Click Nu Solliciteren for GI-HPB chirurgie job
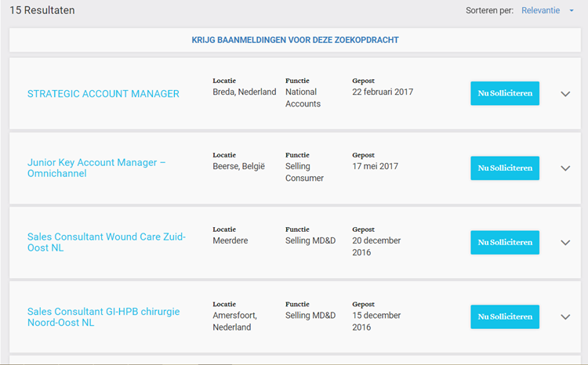The image size is (588, 365). tap(505, 316)
